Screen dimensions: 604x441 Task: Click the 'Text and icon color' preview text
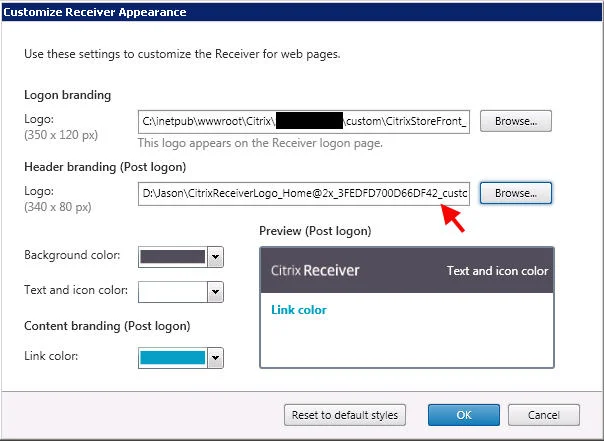497,271
